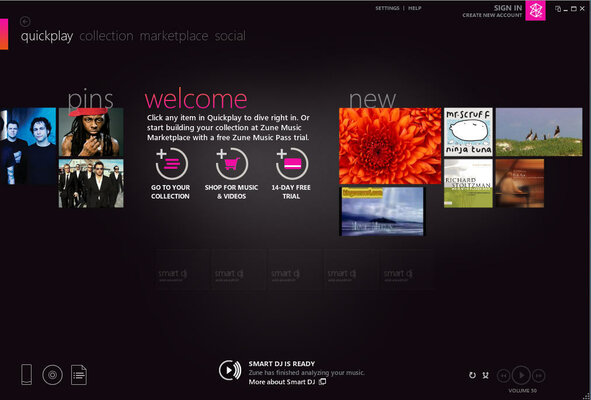Screen dimensions: 591x400
Task: Open Settings in the top bar
Action: pos(387,8)
